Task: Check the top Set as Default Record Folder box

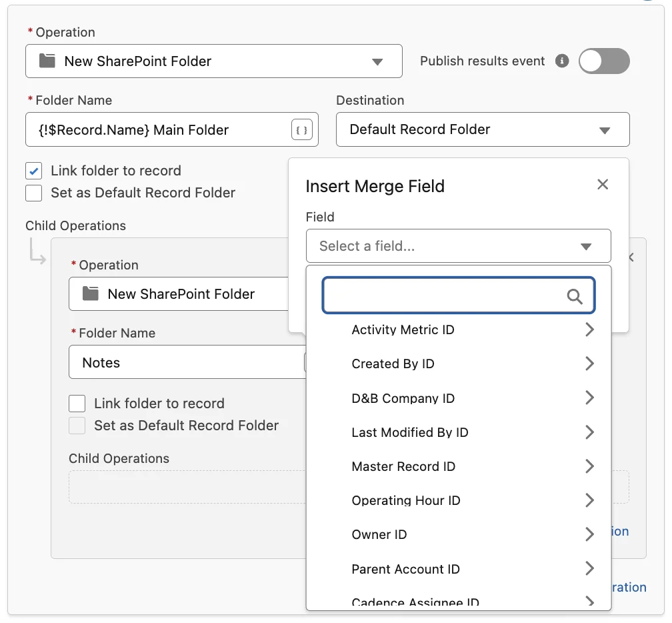Action: point(34,193)
